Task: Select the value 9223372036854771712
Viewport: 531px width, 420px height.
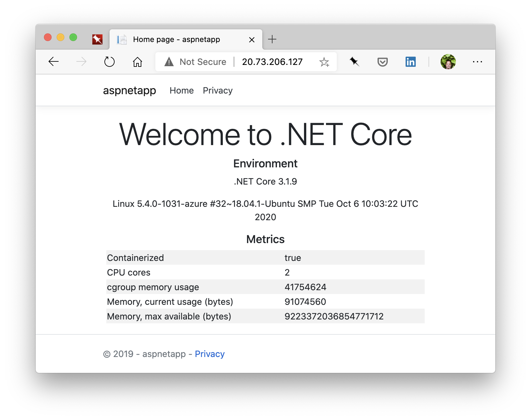Action: (334, 316)
